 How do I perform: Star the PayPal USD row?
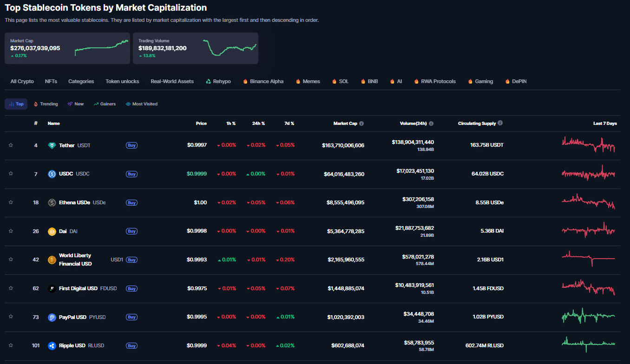pyautogui.click(x=11, y=317)
